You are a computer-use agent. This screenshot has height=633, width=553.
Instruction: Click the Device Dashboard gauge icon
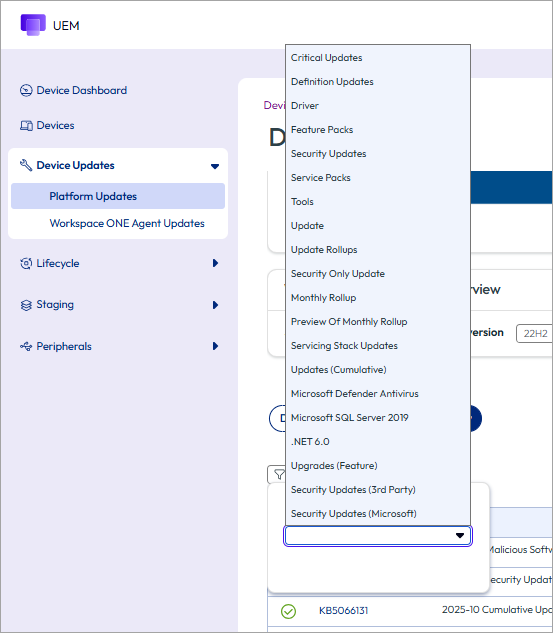[x=26, y=90]
